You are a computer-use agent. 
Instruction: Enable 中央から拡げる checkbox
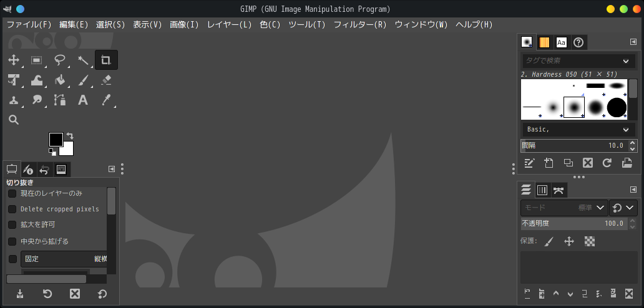coord(12,241)
